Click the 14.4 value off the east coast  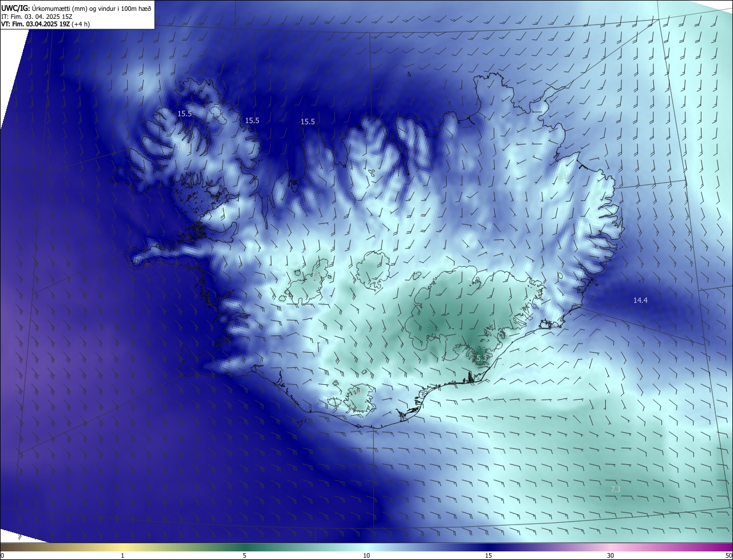coord(640,300)
